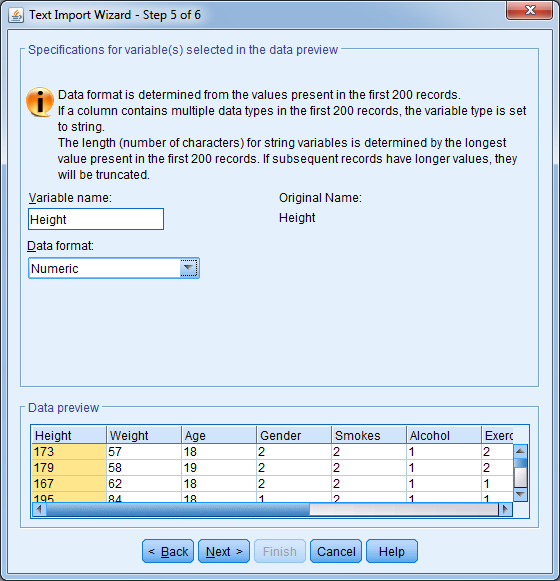Click the orange information icon
Image resolution: width=560 pixels, height=581 pixels.
coord(40,102)
